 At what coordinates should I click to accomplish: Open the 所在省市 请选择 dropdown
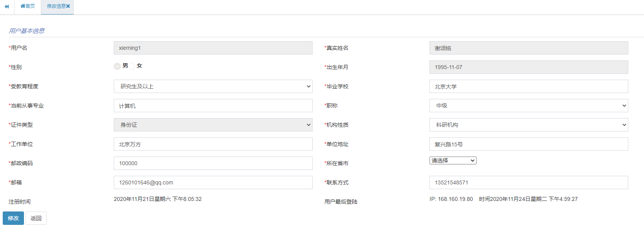[453, 160]
